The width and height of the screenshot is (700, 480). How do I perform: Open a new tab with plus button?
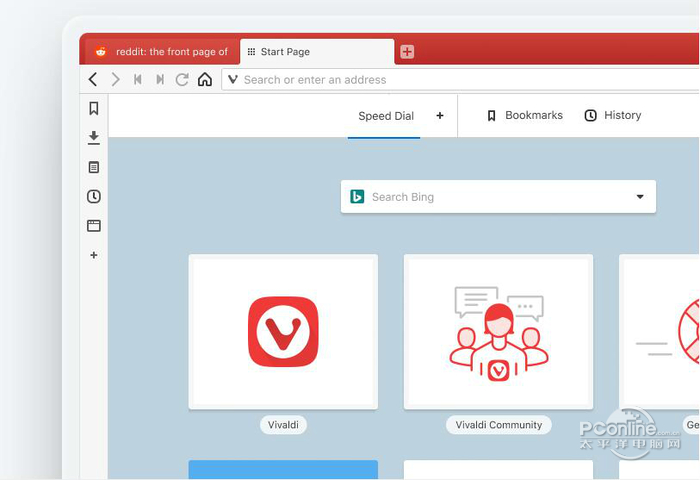click(407, 52)
